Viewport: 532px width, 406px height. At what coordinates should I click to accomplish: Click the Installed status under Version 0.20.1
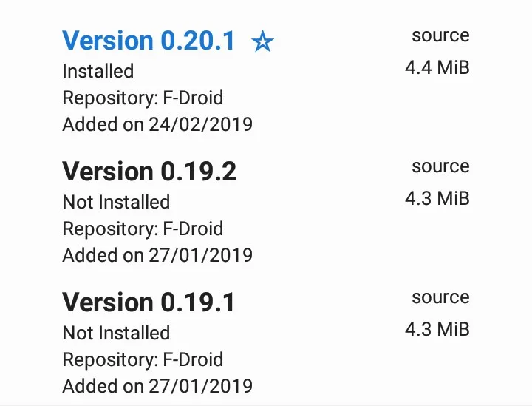click(x=98, y=72)
